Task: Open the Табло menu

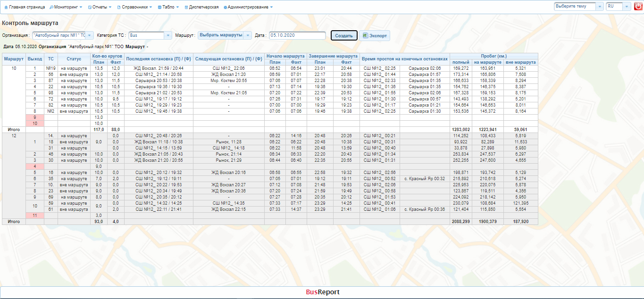Action: pos(168,7)
